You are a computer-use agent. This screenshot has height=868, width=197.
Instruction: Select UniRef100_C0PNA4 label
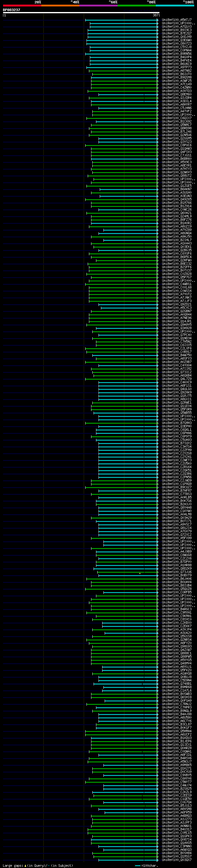(x=177, y=50)
